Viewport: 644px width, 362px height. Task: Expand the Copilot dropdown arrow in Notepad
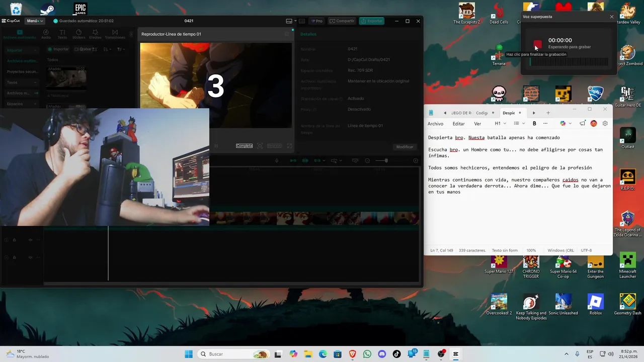[570, 123]
